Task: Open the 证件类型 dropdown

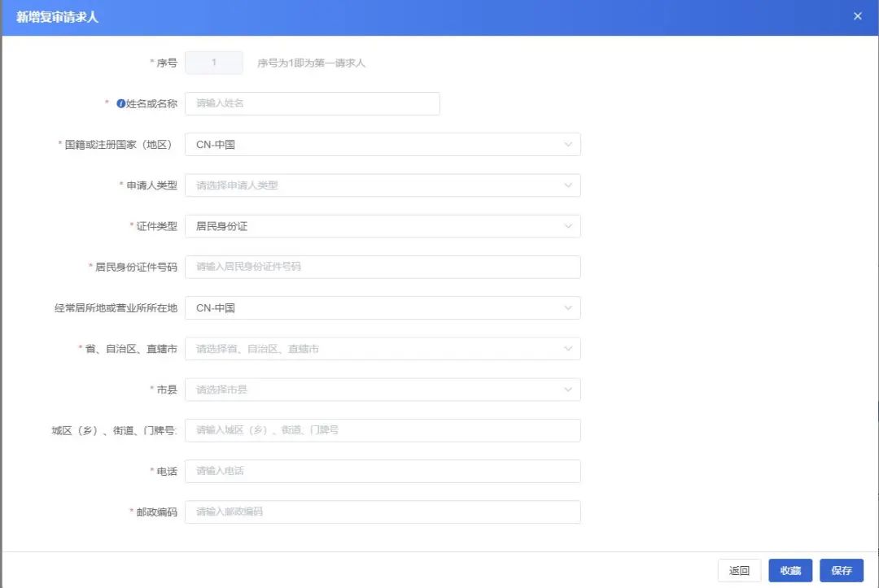Action: (383, 226)
